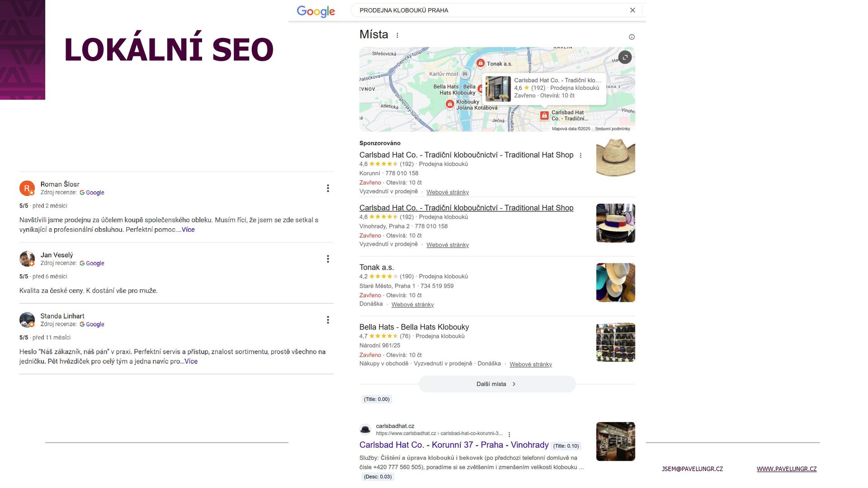Open three-dot menu next to carlsbadhat.cz URL
Image resolution: width=868 pixels, height=488 pixels.
pos(509,434)
